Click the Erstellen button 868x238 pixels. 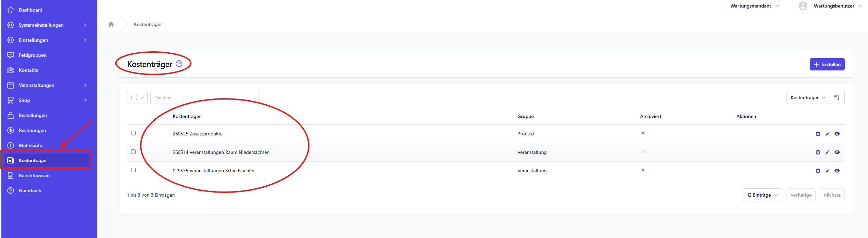pyautogui.click(x=827, y=64)
